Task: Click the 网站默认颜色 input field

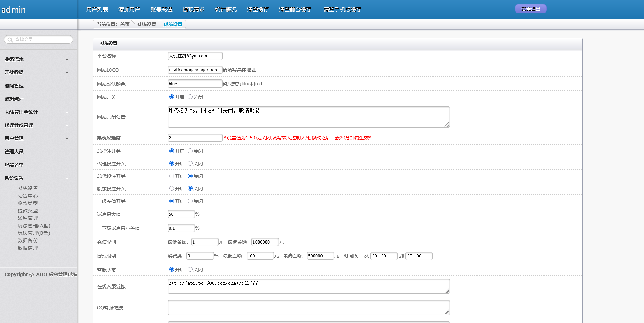Action: (195, 84)
